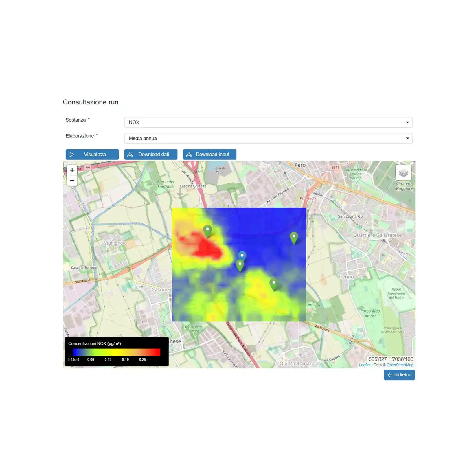Click the Parco dei Fontanili map label
The height and width of the screenshot is (476, 476).
(166, 184)
